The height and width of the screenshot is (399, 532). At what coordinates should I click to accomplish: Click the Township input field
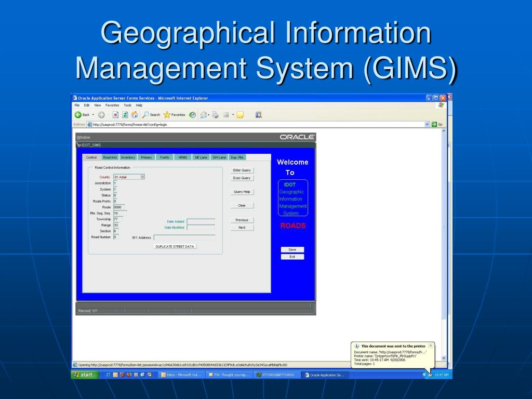pos(118,219)
